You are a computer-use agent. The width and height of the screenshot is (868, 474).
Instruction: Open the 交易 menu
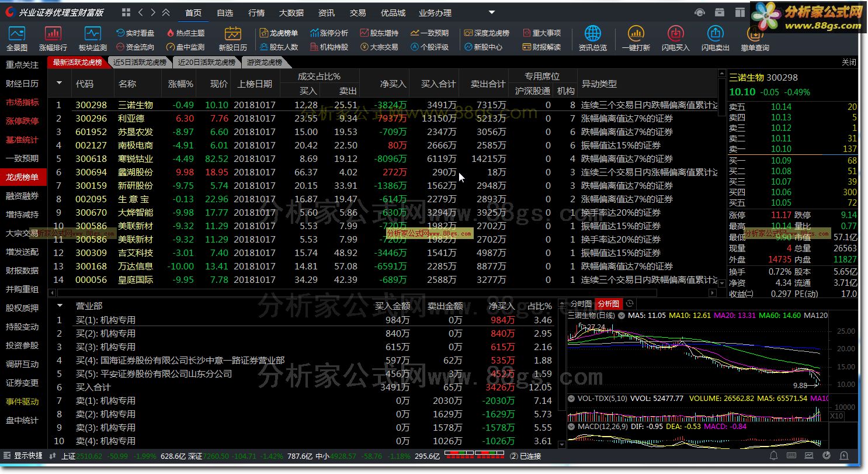point(358,12)
